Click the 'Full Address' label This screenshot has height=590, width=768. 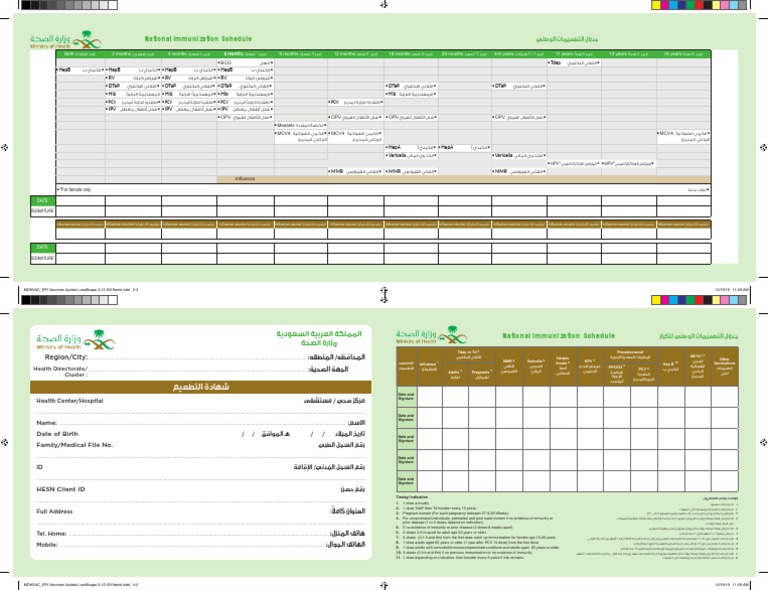[54, 511]
